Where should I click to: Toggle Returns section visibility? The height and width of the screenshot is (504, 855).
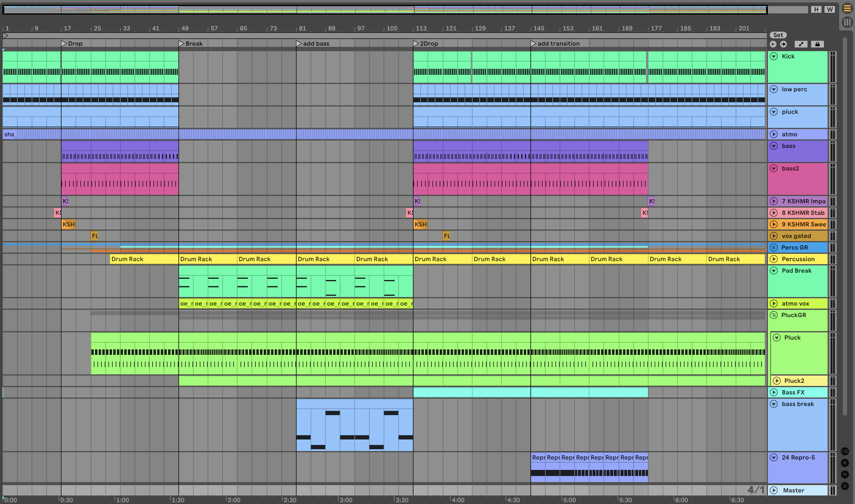(x=845, y=463)
